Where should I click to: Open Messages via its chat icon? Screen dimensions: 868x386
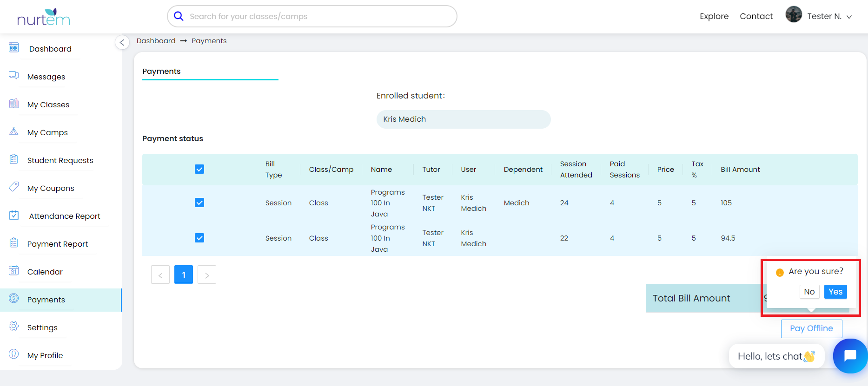(14, 76)
